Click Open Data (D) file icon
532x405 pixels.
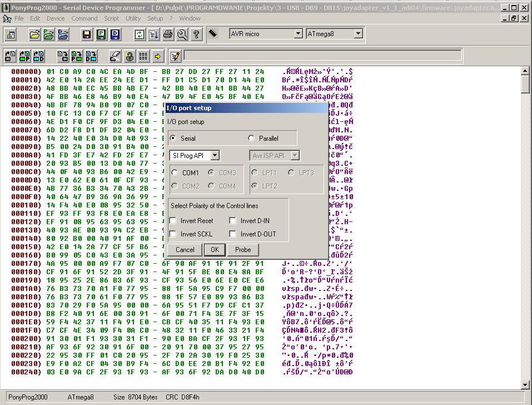click(63, 34)
